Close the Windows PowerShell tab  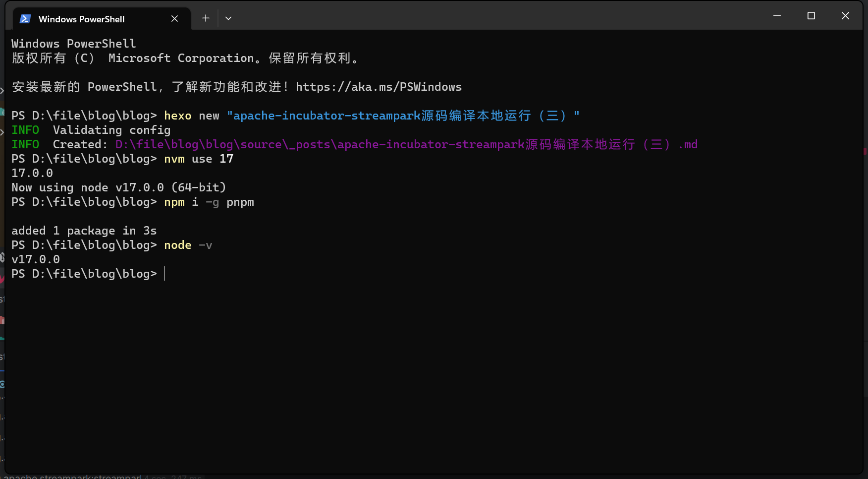tap(174, 18)
